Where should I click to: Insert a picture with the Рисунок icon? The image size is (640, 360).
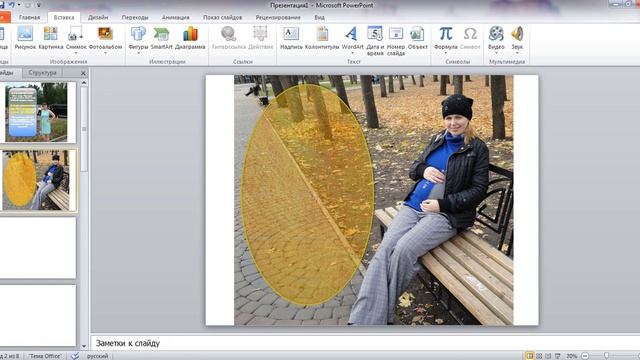[x=25, y=38]
